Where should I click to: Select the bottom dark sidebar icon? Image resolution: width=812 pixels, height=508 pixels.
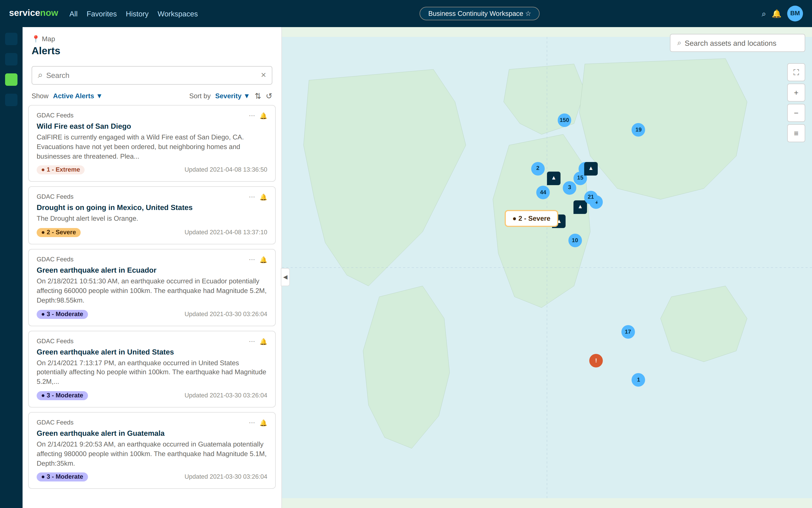(x=11, y=100)
